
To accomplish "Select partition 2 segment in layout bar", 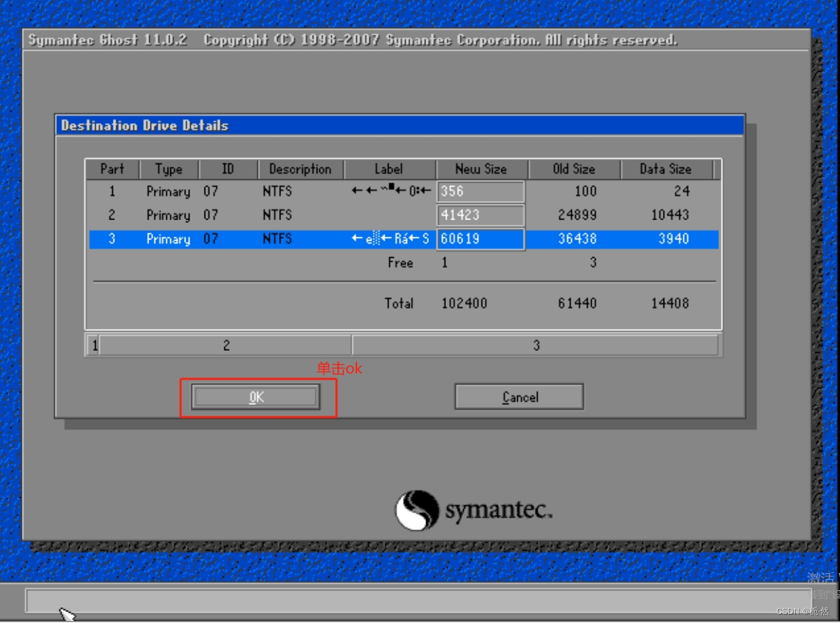I will click(x=226, y=345).
